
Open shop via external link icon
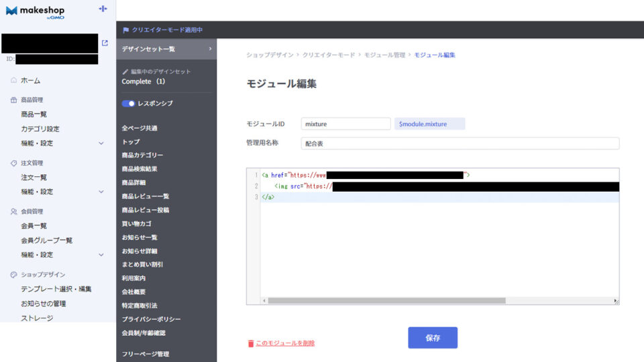105,43
